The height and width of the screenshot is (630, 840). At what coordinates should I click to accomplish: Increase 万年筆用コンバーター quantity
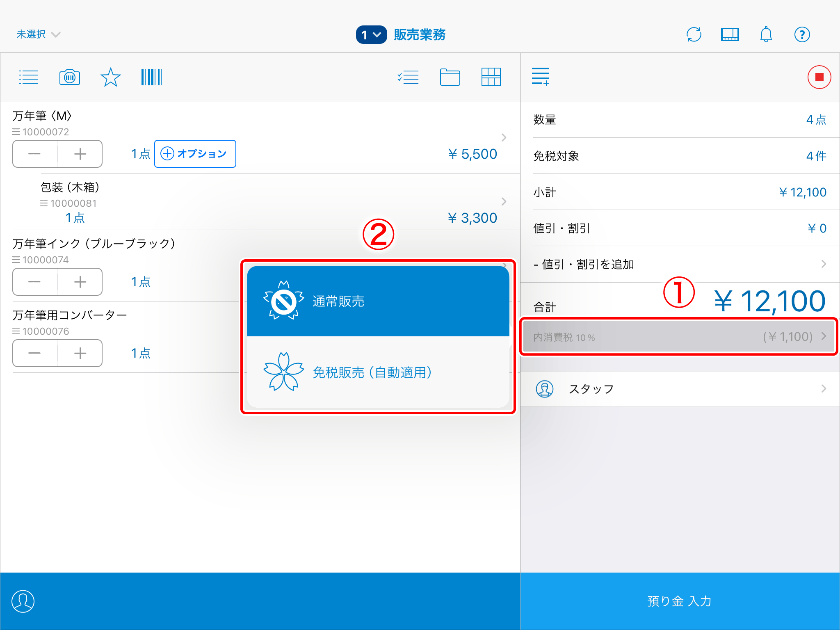[x=80, y=353]
